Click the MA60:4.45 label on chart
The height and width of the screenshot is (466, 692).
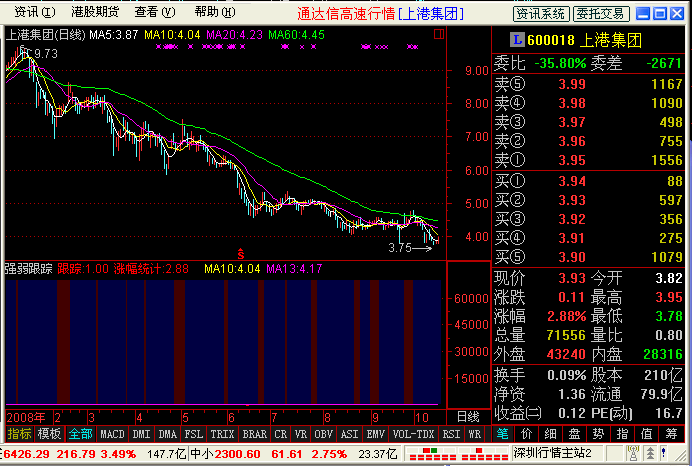click(297, 35)
